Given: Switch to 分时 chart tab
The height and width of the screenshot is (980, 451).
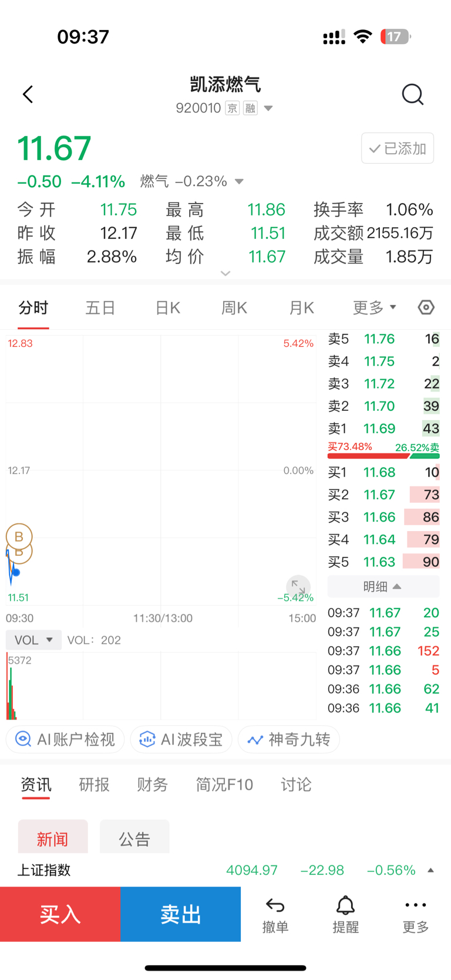Looking at the screenshot, I should [33, 308].
